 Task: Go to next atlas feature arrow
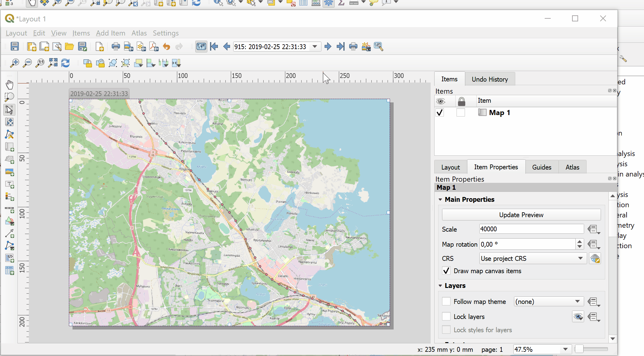328,46
